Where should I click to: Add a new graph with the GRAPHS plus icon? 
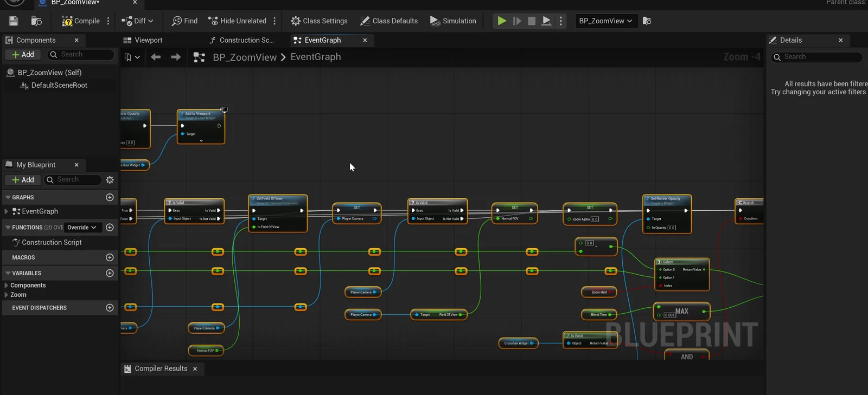point(110,197)
